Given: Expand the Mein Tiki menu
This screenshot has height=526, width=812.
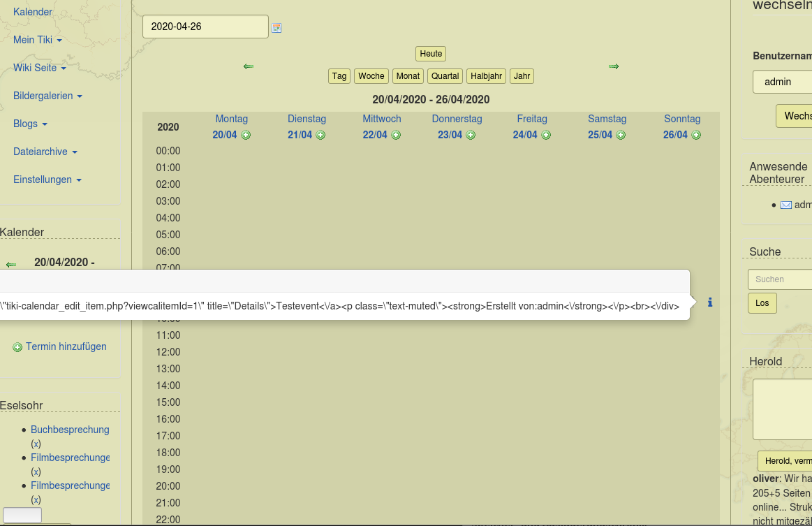Looking at the screenshot, I should tap(38, 40).
